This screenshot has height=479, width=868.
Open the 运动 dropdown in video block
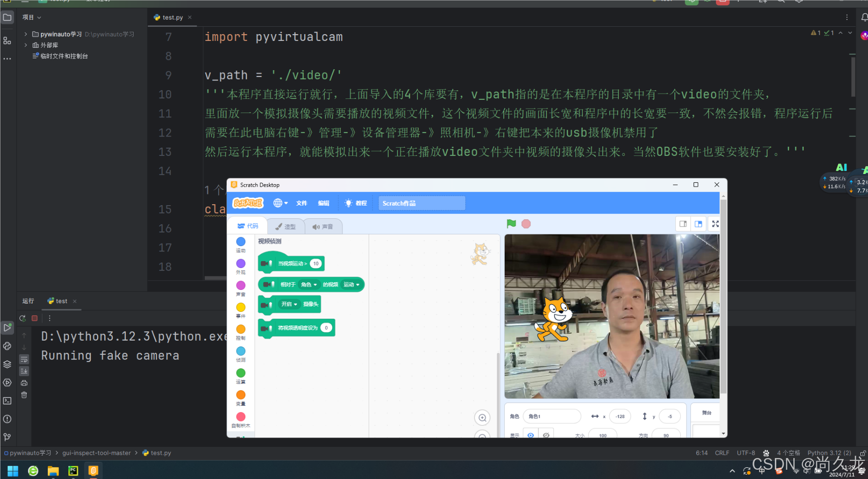[352, 285]
